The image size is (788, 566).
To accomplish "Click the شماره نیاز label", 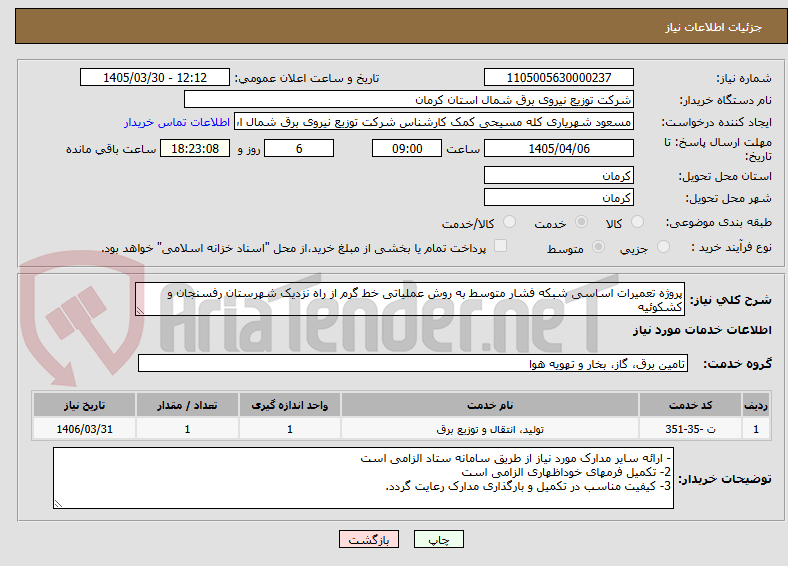I will tap(744, 78).
